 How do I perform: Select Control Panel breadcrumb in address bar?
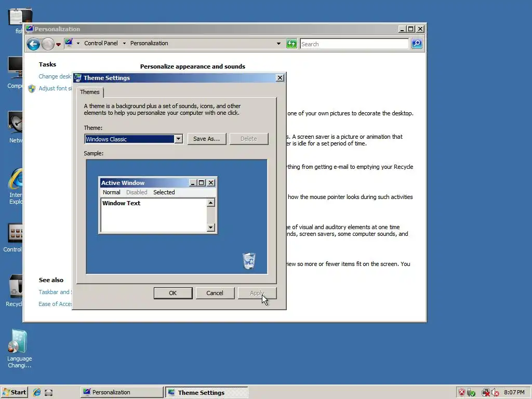point(101,43)
